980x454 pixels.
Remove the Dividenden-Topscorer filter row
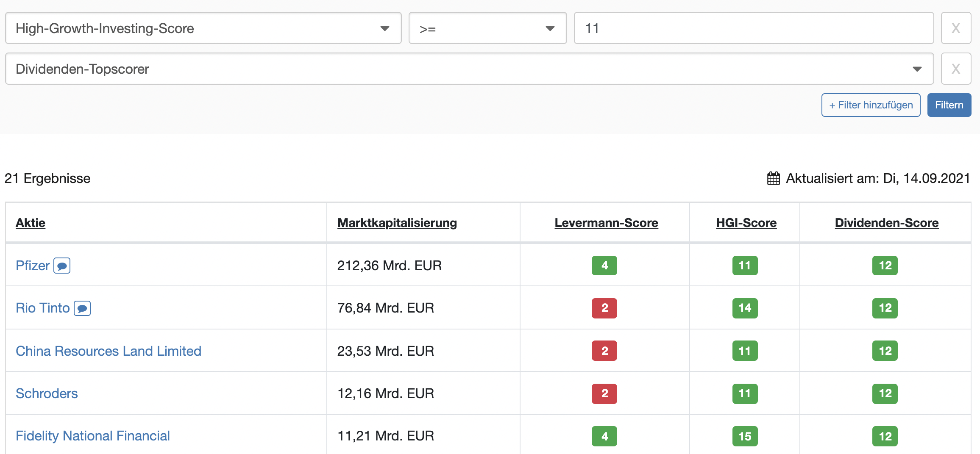(x=956, y=69)
